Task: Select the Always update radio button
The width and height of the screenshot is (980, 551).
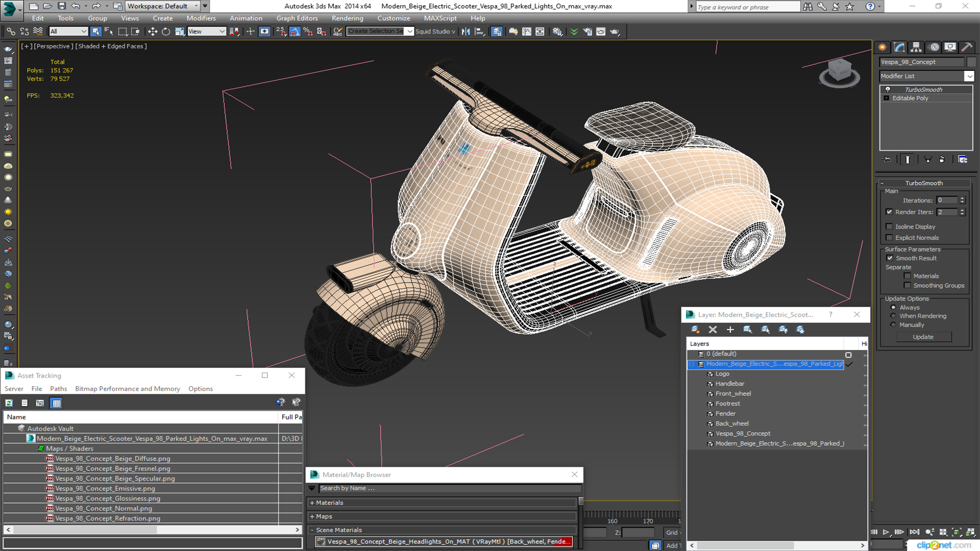Action: 893,308
